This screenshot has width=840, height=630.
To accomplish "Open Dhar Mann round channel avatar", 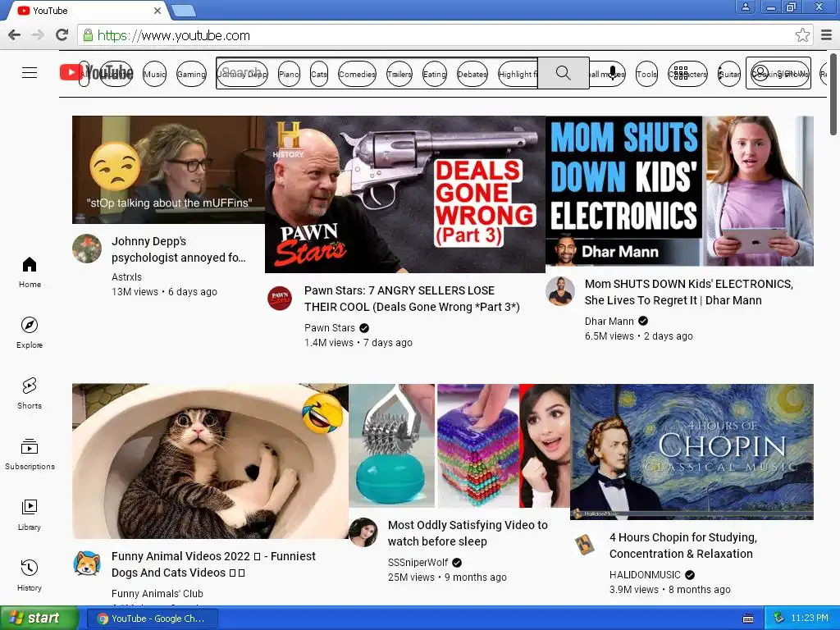I will (559, 291).
